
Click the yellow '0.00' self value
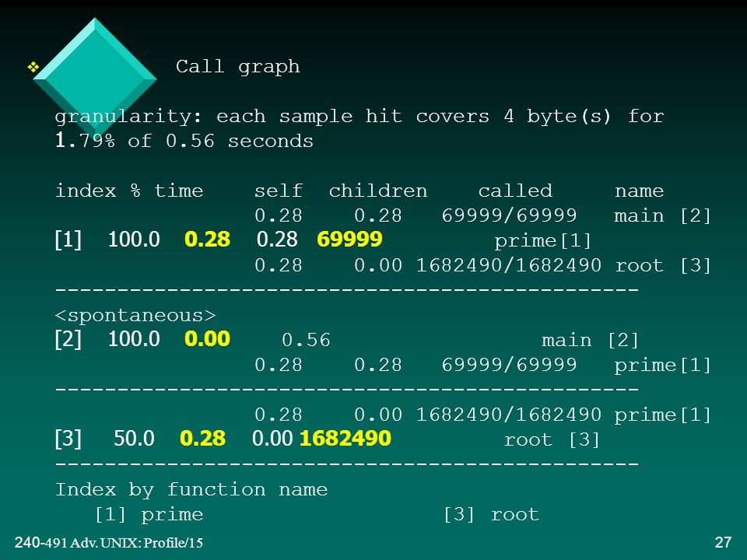point(207,339)
